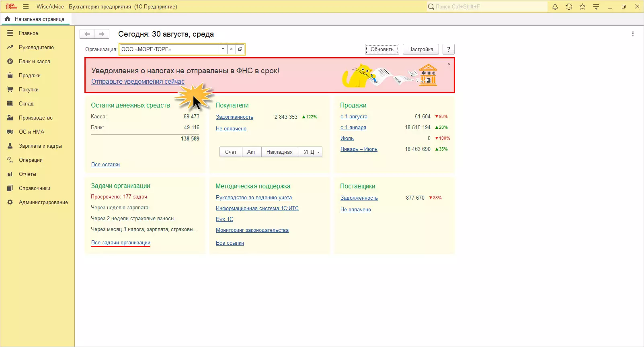Open Поставщики Задолженность link
This screenshot has height=347, width=644.
(x=359, y=198)
